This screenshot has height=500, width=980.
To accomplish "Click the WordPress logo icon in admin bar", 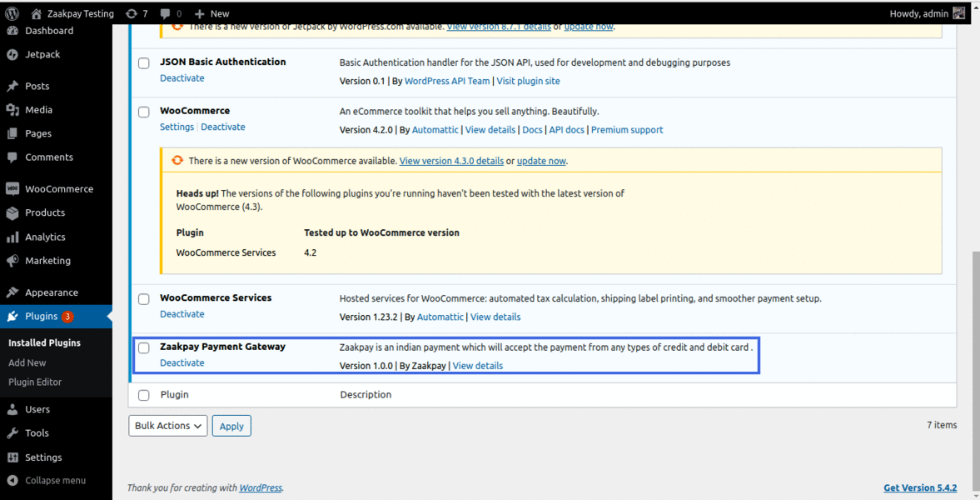I will 12,13.
